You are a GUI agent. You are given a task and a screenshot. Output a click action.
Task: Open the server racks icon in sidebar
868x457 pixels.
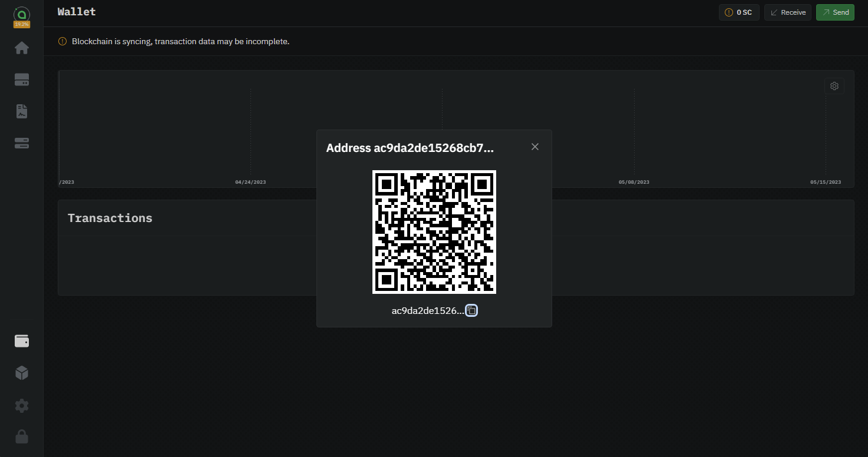coord(22,143)
